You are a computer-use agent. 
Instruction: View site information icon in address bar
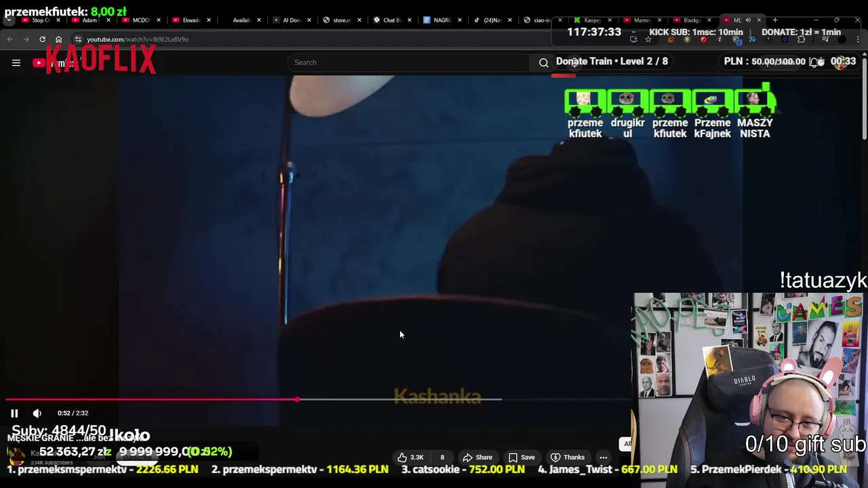(x=78, y=39)
